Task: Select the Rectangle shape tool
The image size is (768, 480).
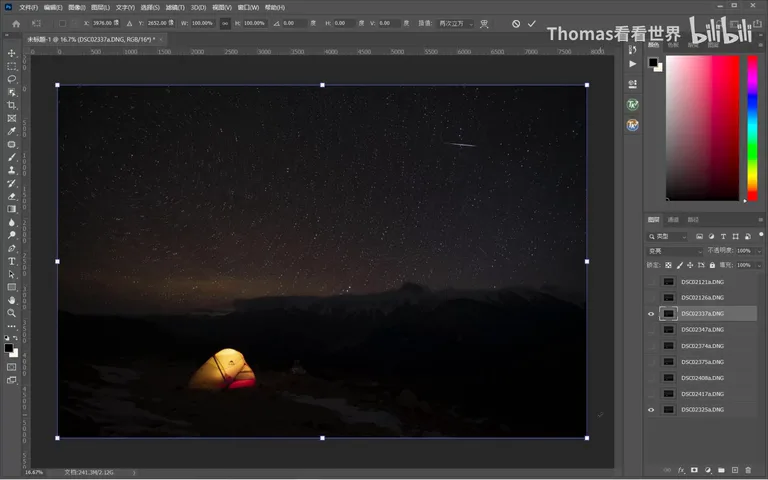Action: tap(12, 287)
